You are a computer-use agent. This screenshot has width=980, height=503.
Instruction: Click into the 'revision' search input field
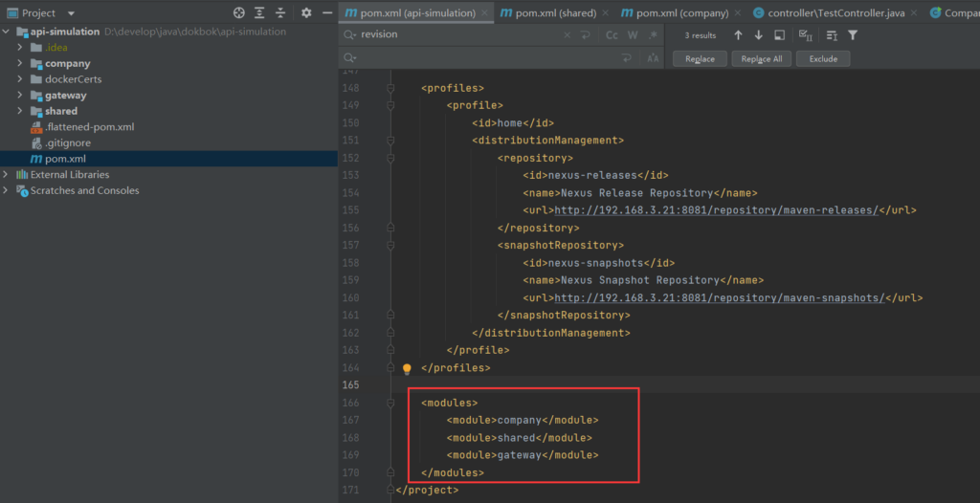(x=459, y=35)
